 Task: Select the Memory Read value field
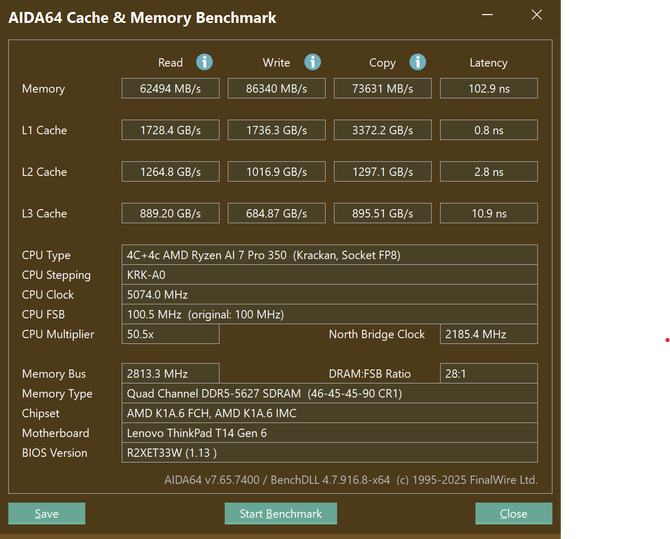pos(170,89)
